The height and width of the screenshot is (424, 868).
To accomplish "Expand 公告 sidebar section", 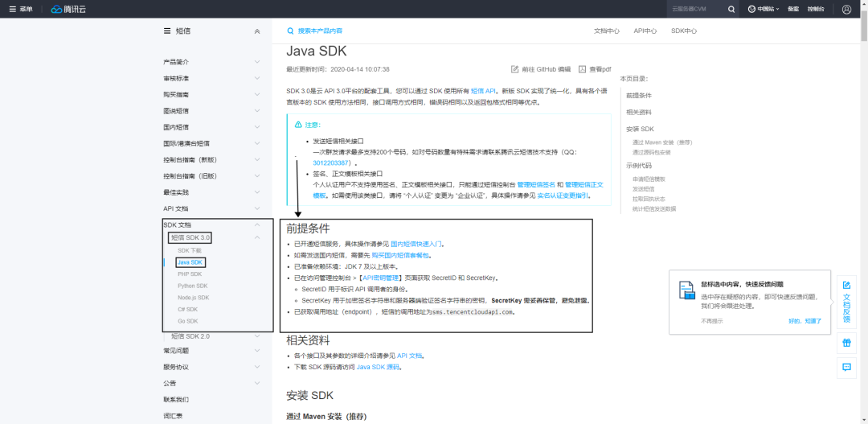I will 257,383.
